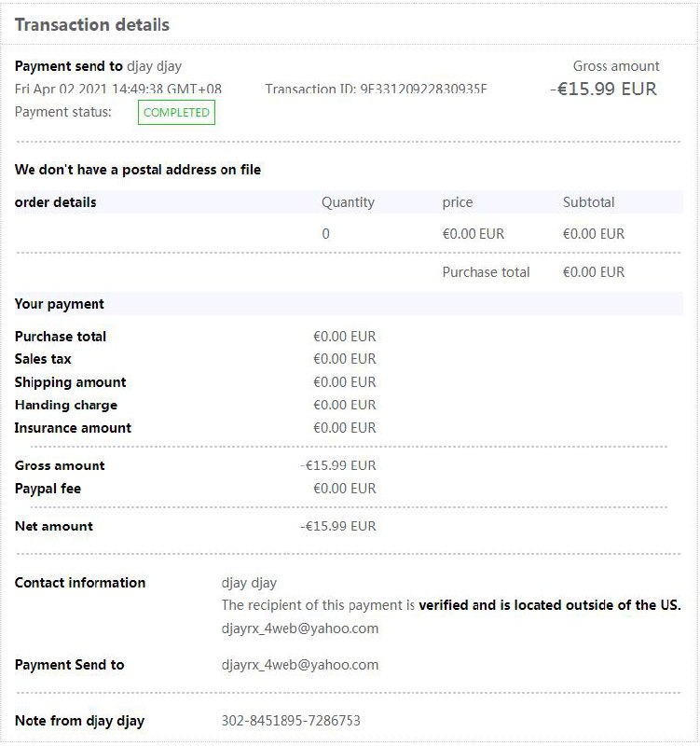Click the price column header
Screen dimensions: 700x746
(458, 202)
